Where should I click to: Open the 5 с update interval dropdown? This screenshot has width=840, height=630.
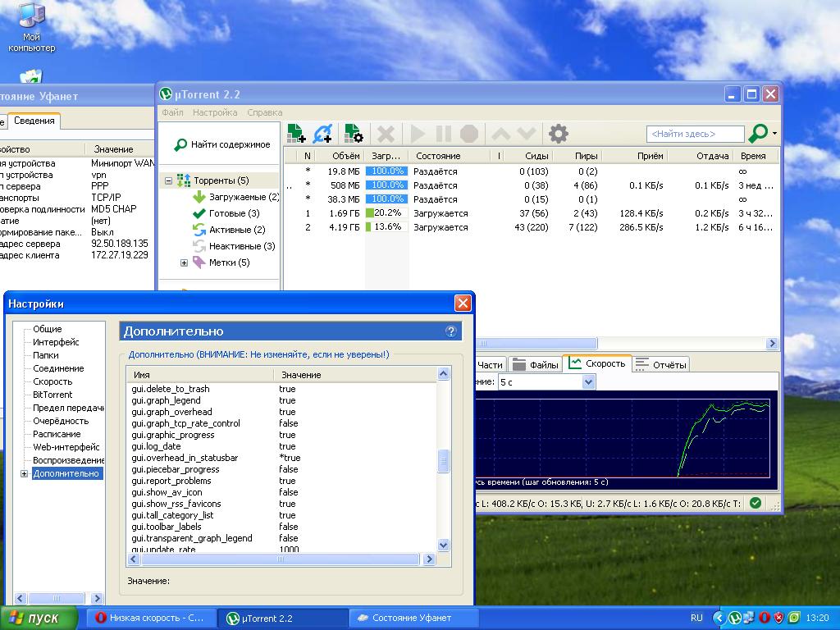pyautogui.click(x=588, y=382)
